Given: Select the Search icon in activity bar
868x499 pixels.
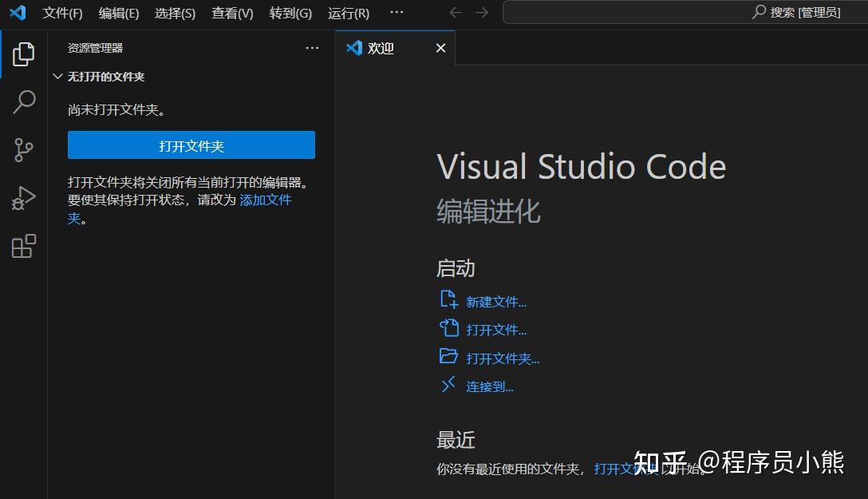Looking at the screenshot, I should click(23, 102).
